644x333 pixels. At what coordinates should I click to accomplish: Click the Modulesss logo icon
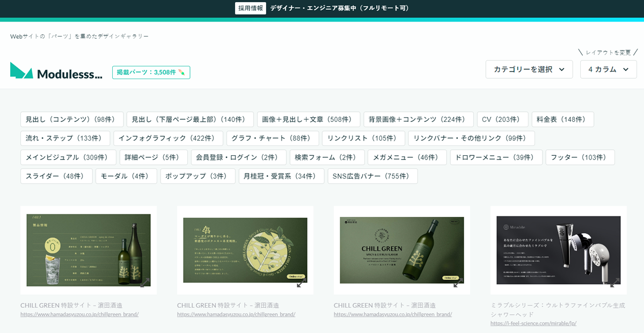point(21,71)
